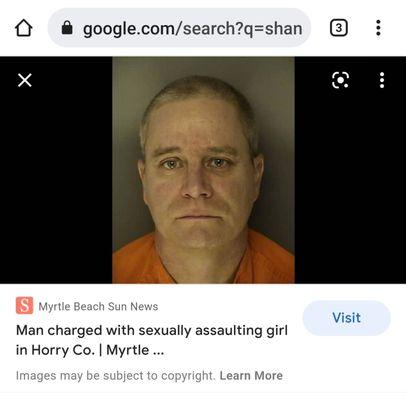Select the google.com/search address bar

click(x=179, y=28)
